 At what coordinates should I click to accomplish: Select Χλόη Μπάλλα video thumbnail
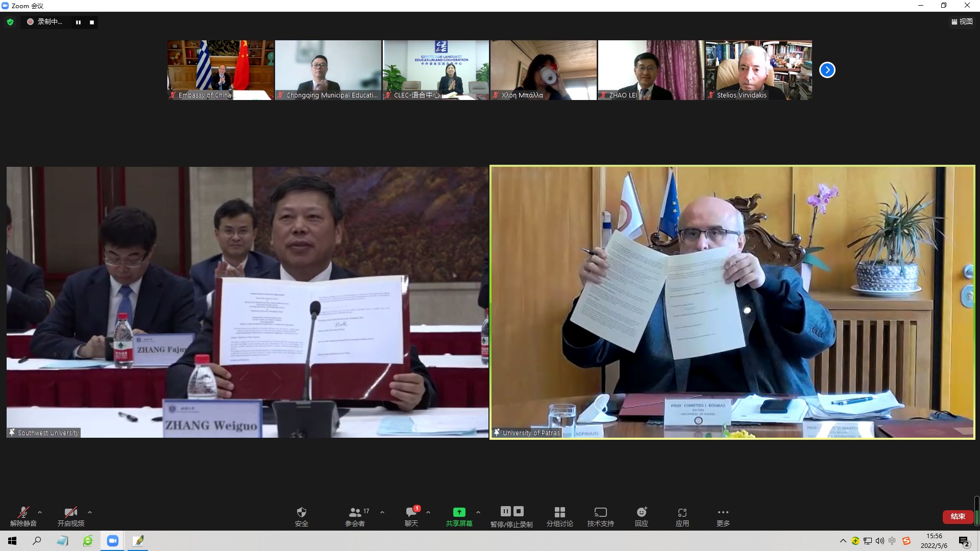(544, 70)
